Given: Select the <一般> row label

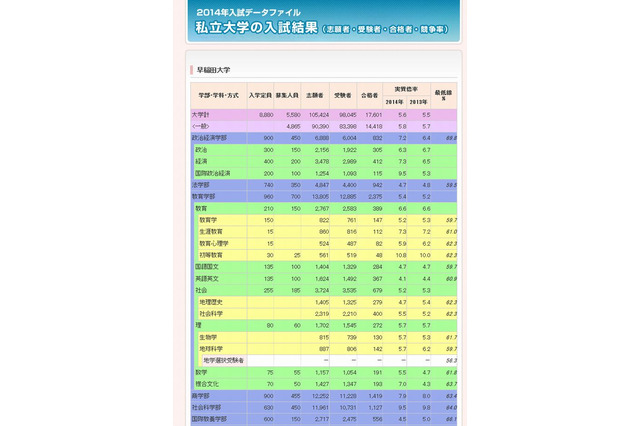Looking at the screenshot, I should click(x=200, y=126).
